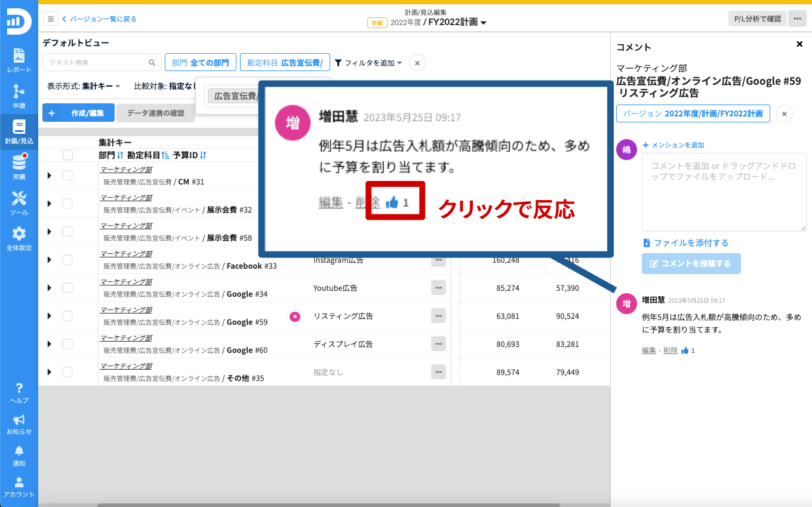Image resolution: width=812 pixels, height=507 pixels.
Task: Toggle the select-all checkbox in the table header
Action: pos(67,155)
